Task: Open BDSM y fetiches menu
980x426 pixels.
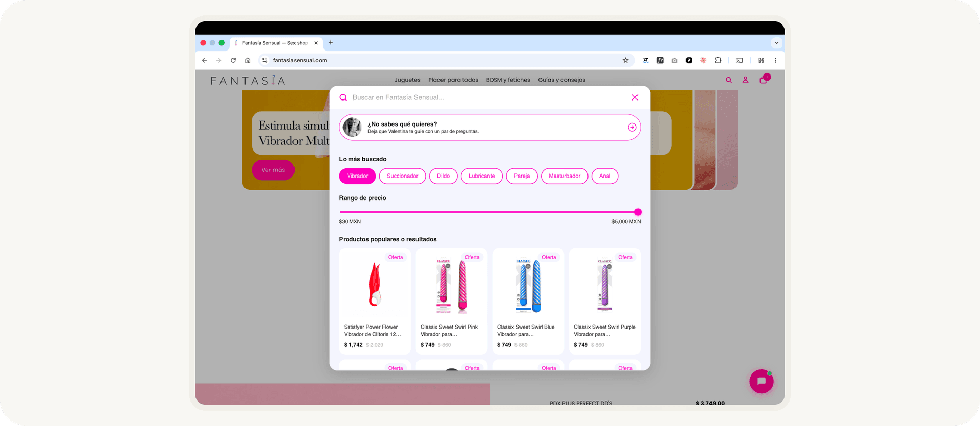Action: 508,80
